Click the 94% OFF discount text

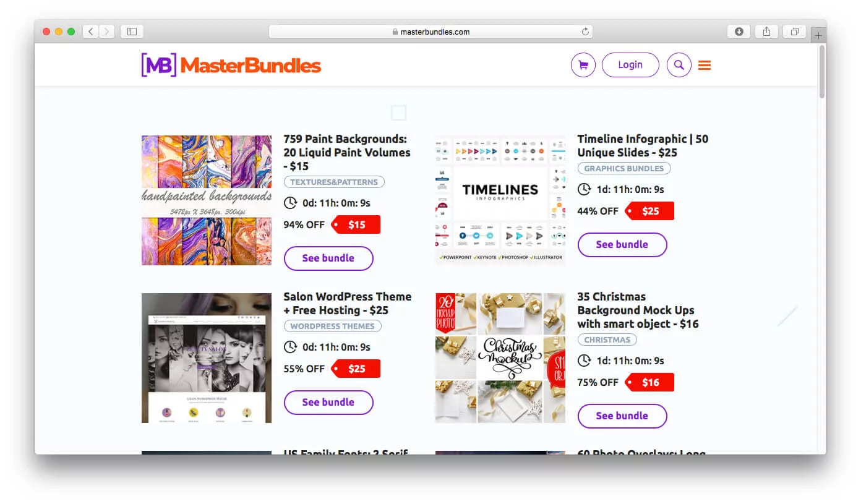point(304,224)
